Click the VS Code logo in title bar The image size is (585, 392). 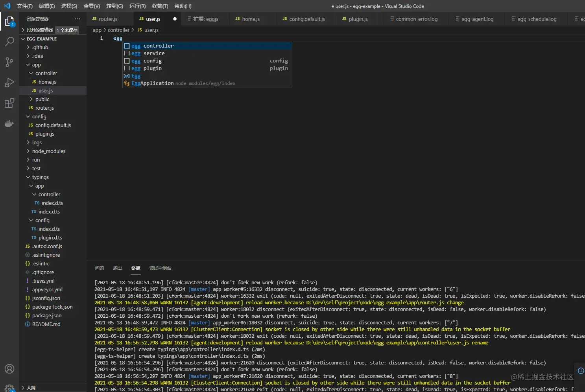click(x=7, y=6)
